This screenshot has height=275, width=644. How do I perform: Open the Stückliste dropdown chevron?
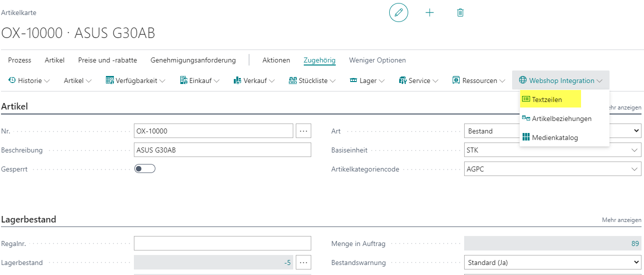tap(333, 80)
